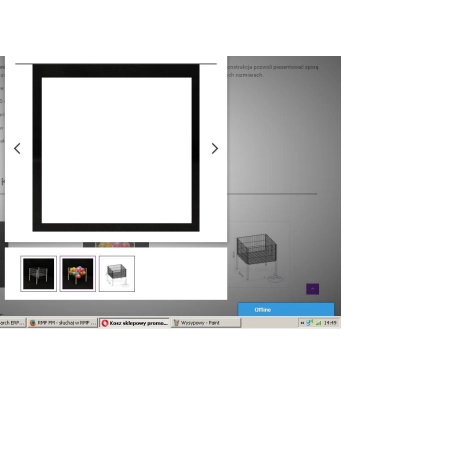This screenshot has width=450, height=450.
Task: Click the network signal tray icon
Action: click(x=318, y=323)
